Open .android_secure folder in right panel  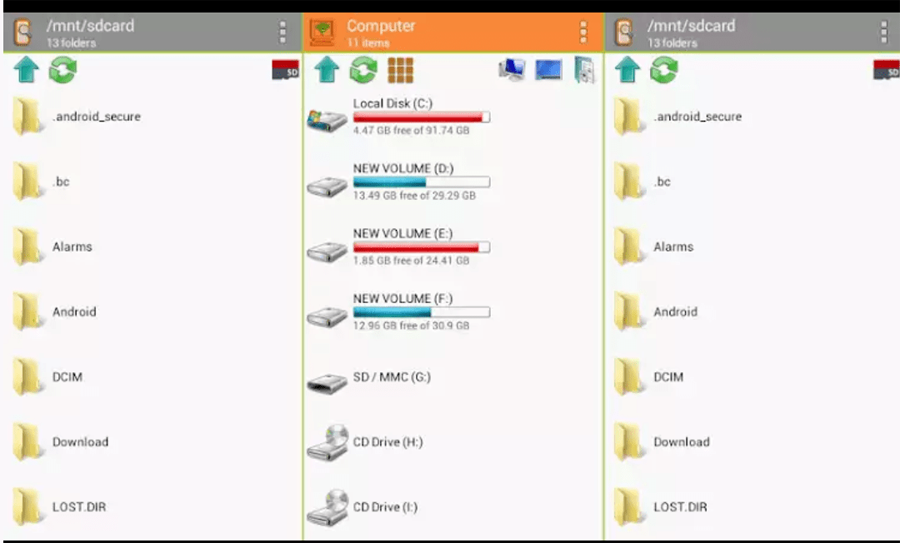(x=752, y=117)
